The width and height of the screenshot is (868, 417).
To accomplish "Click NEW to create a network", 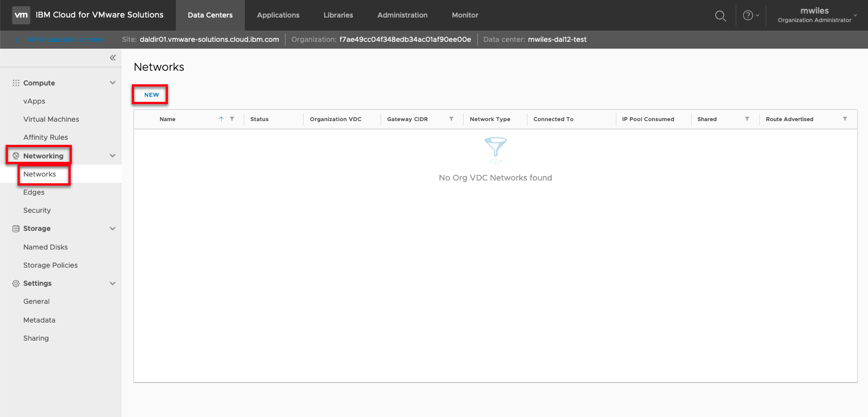I will pyautogui.click(x=152, y=95).
